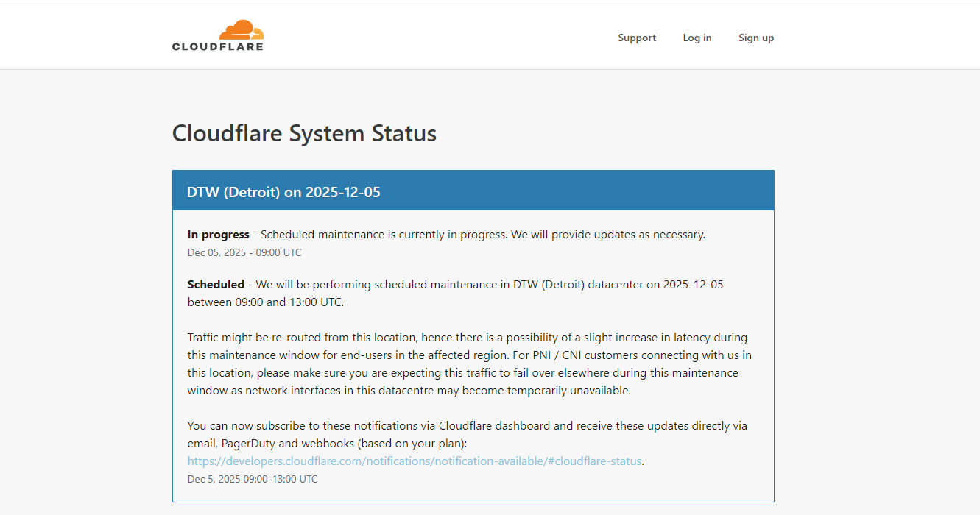Viewport: 980px width, 515px height.
Task: Open the Sign up page
Action: [x=756, y=38]
